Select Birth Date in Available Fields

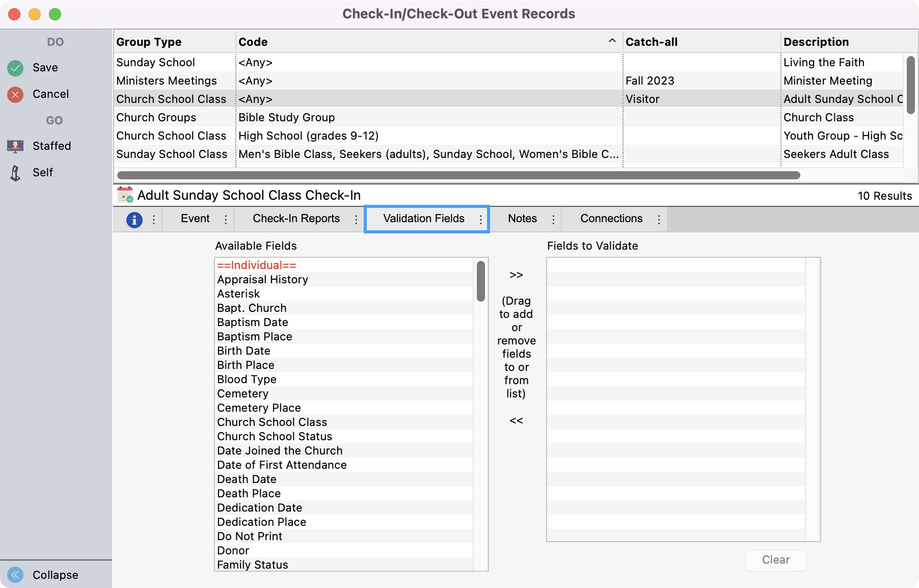pyautogui.click(x=244, y=351)
